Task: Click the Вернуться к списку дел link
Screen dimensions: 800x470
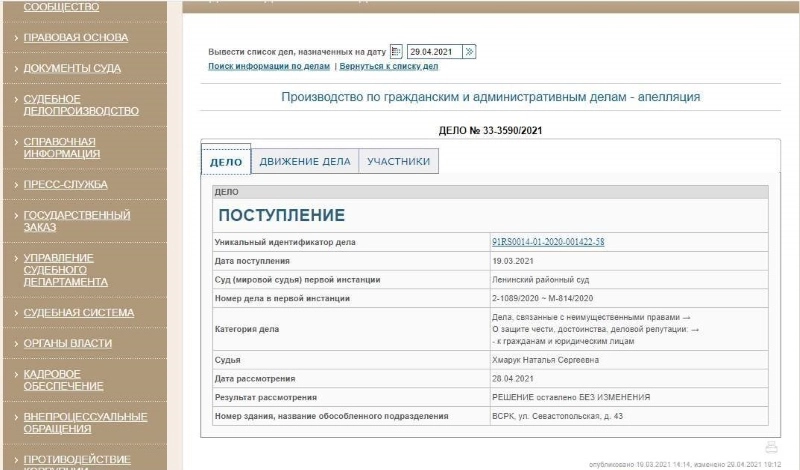Action: pos(389,67)
